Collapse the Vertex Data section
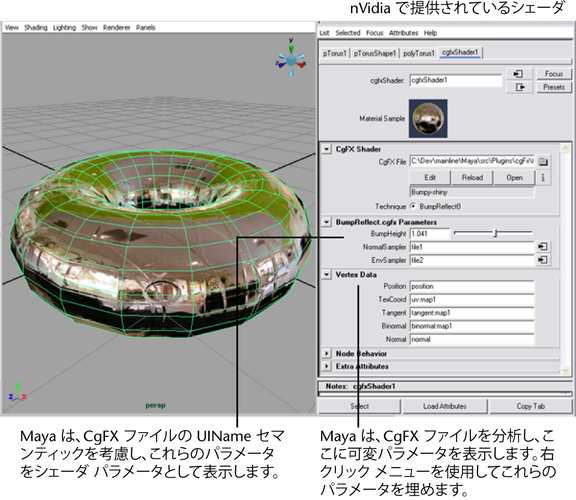 click(x=326, y=274)
